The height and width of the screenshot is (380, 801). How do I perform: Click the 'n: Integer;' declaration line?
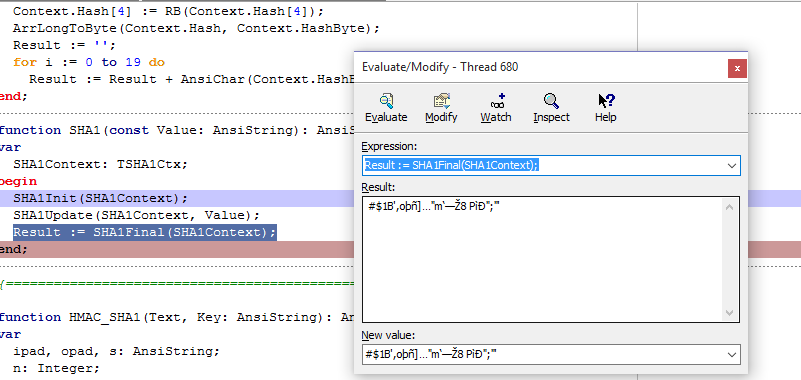click(57, 368)
